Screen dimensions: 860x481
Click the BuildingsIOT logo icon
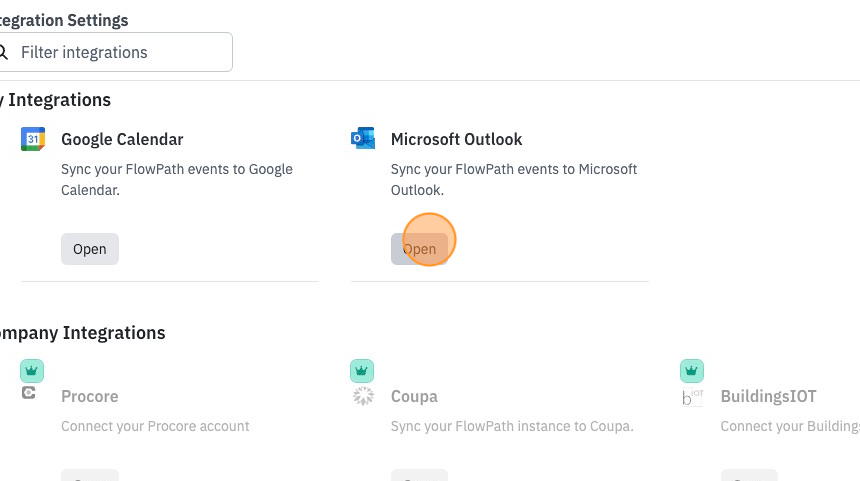(692, 397)
